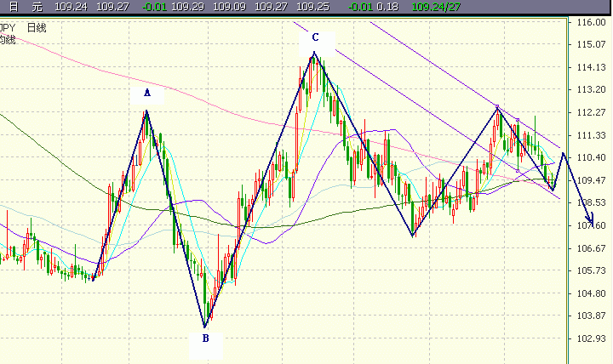
Task: Click the 116.00 price axis label
Action: pyautogui.click(x=592, y=22)
